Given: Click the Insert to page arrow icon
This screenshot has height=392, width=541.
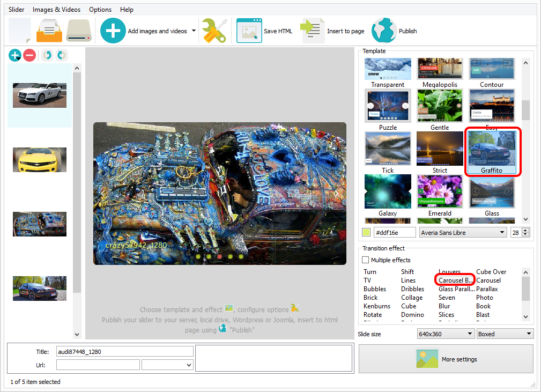Looking at the screenshot, I should coord(312,31).
